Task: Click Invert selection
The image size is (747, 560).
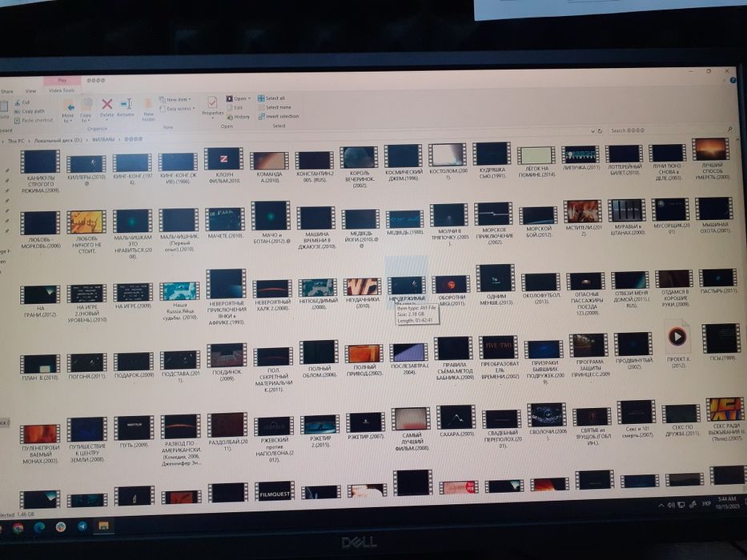Action: coord(279,116)
